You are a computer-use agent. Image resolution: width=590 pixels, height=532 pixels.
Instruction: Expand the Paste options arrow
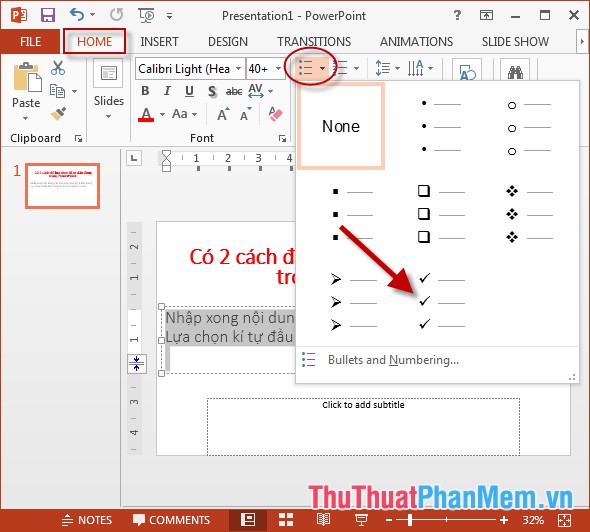26,118
